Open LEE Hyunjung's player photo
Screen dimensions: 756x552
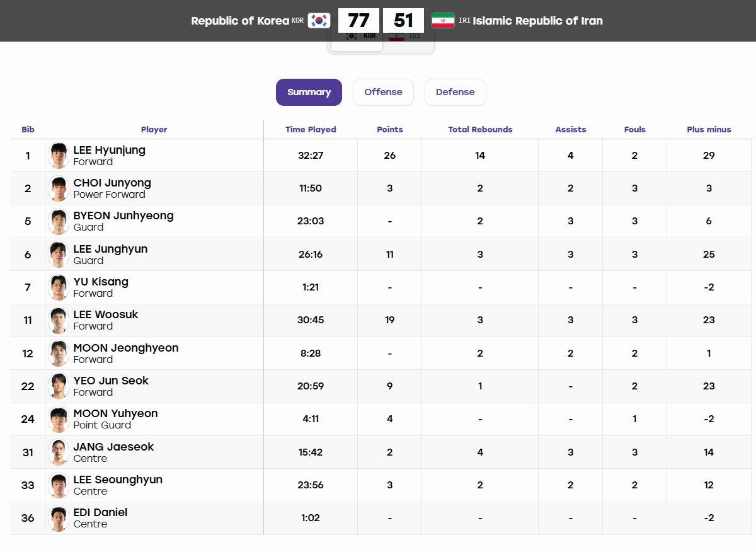pos(59,156)
